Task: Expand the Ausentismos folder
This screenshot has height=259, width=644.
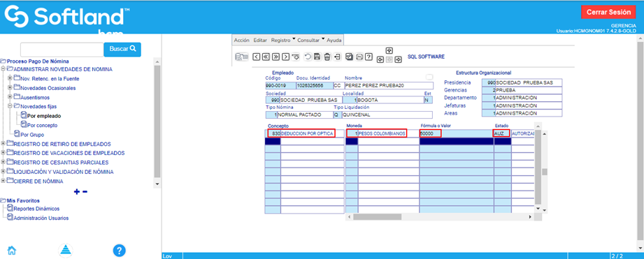Action: pos(10,97)
